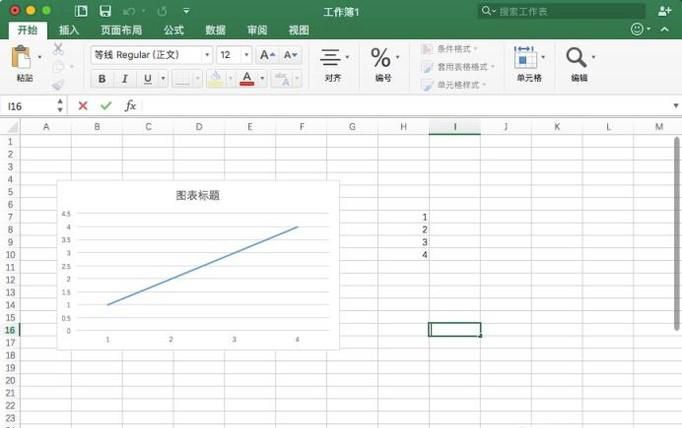Open 套用表格格式 table format

point(458,67)
